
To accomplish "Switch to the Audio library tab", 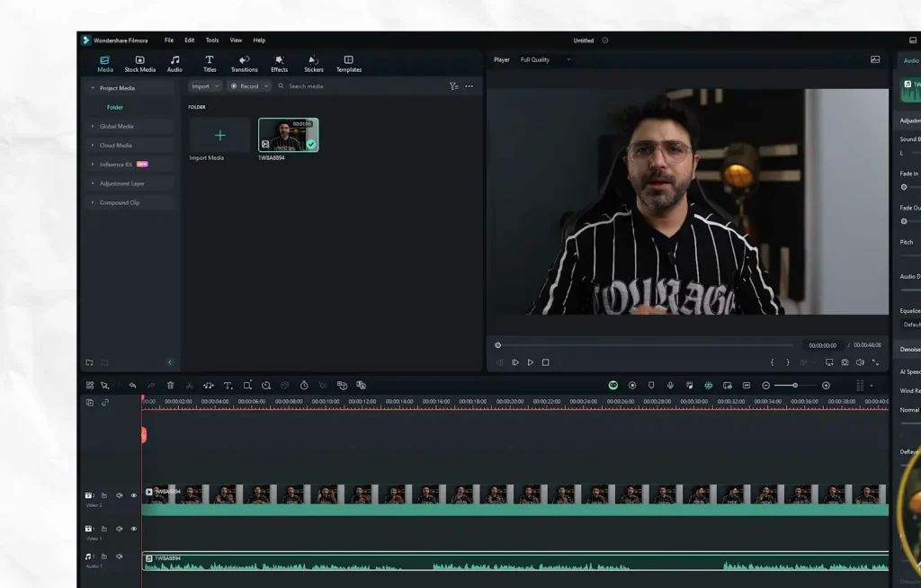I will tap(174, 64).
